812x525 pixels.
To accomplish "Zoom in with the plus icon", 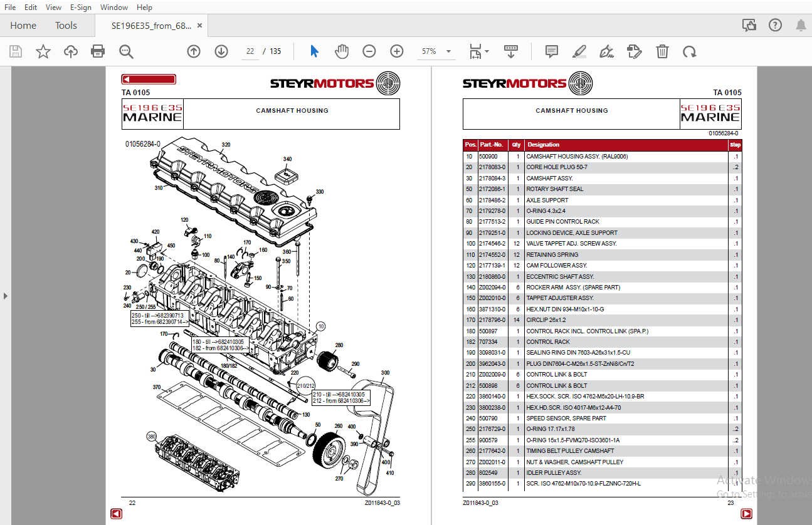I will coord(397,51).
